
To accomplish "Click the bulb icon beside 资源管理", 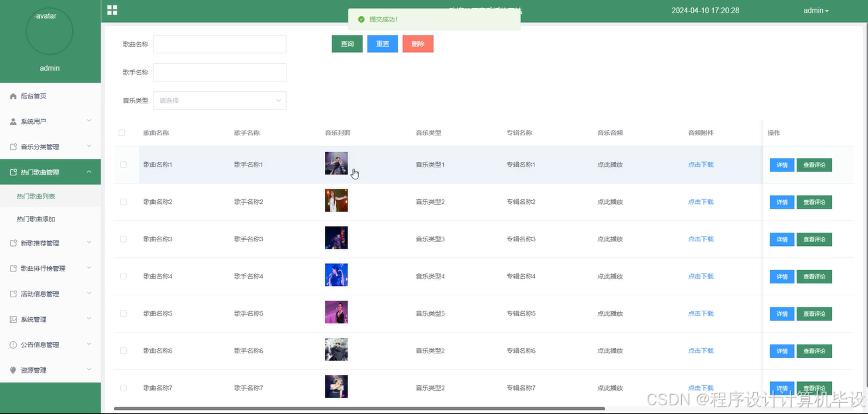I will [13, 370].
